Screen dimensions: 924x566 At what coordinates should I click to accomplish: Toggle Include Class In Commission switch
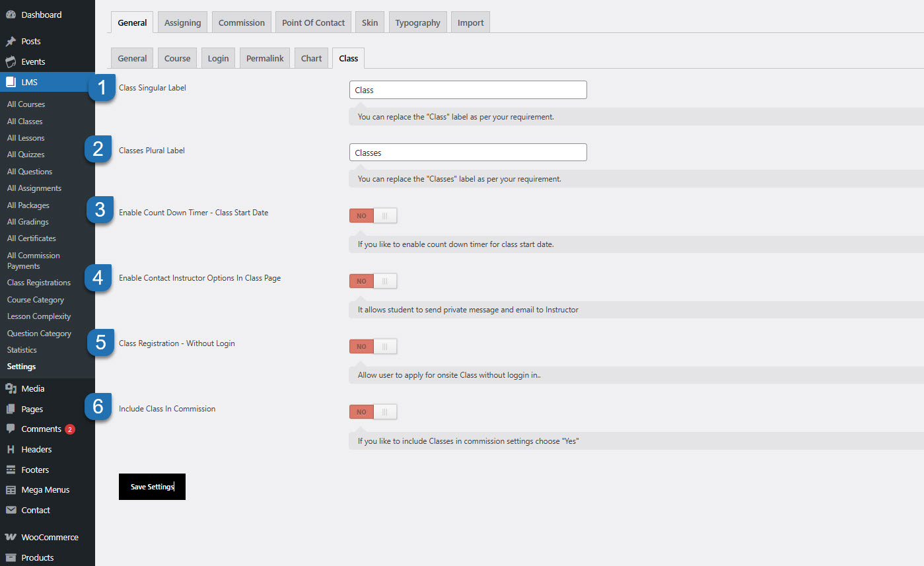[373, 412]
